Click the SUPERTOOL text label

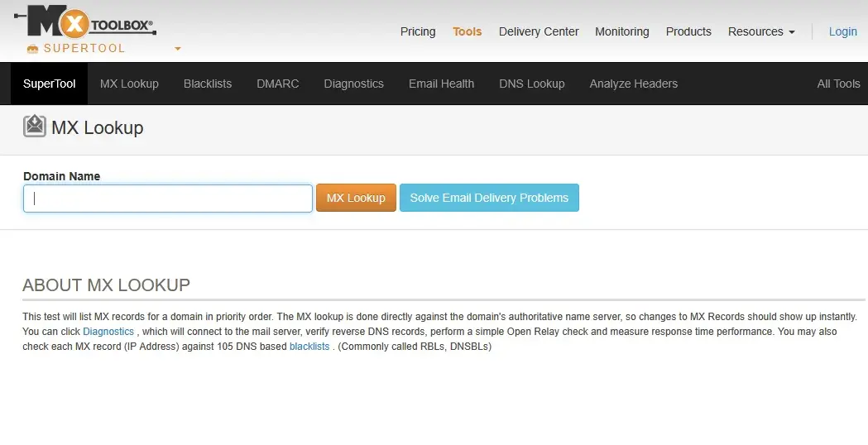84,49
